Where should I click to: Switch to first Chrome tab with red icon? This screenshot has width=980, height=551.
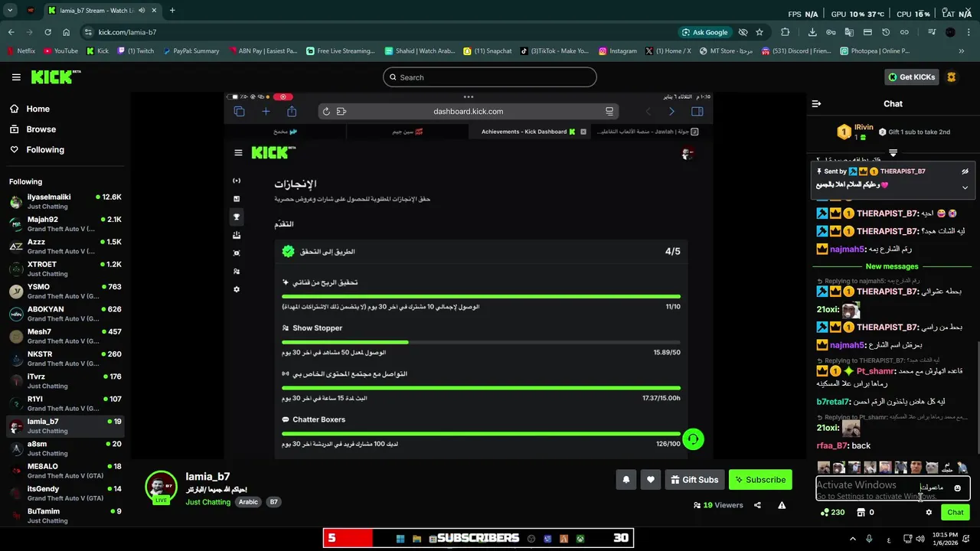click(x=31, y=11)
